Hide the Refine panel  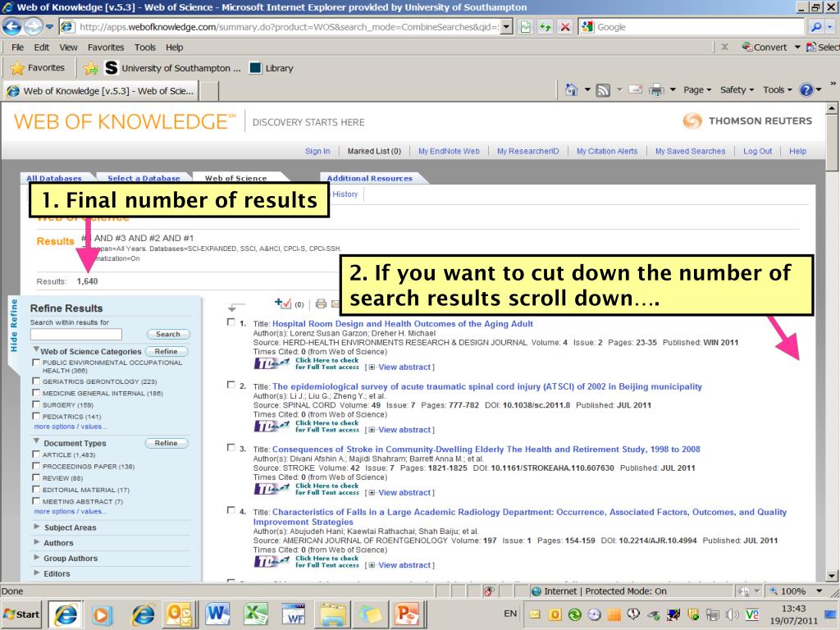(x=14, y=326)
